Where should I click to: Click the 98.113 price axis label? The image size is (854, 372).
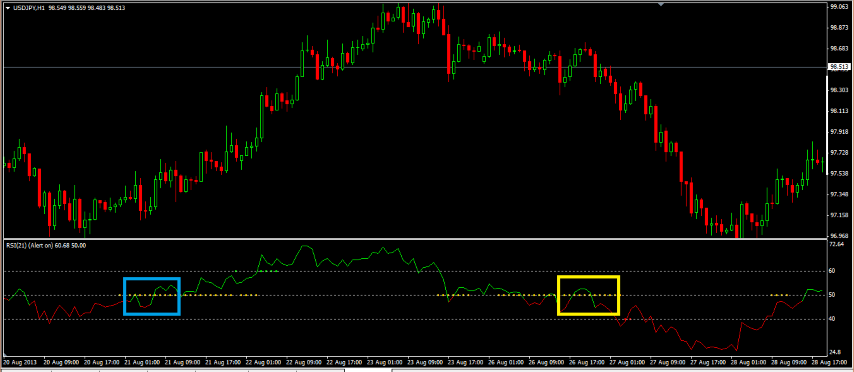coord(838,111)
